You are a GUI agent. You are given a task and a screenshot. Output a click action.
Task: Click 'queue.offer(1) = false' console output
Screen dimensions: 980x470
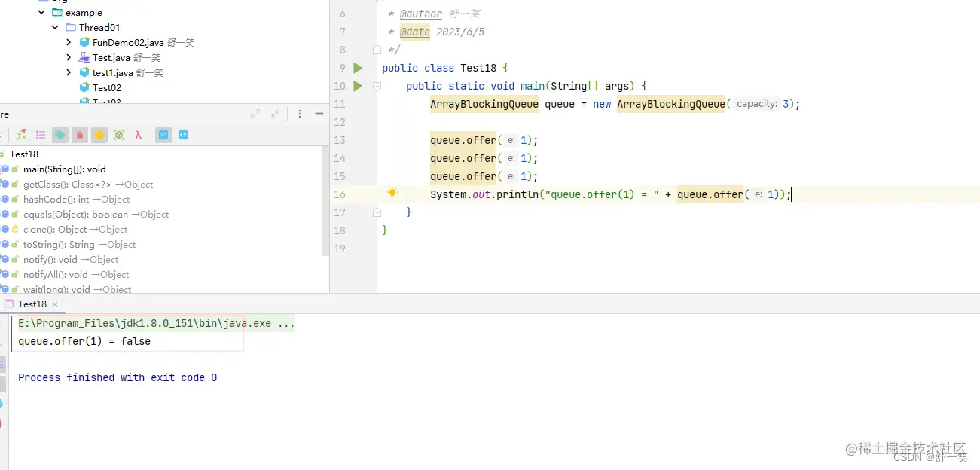(x=84, y=341)
